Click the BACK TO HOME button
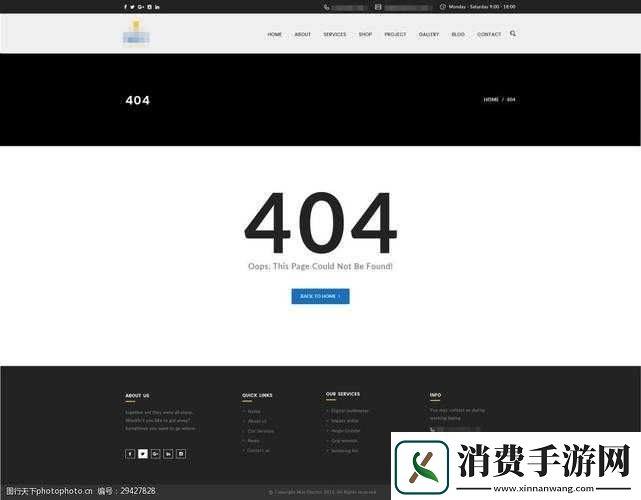 (x=320, y=296)
